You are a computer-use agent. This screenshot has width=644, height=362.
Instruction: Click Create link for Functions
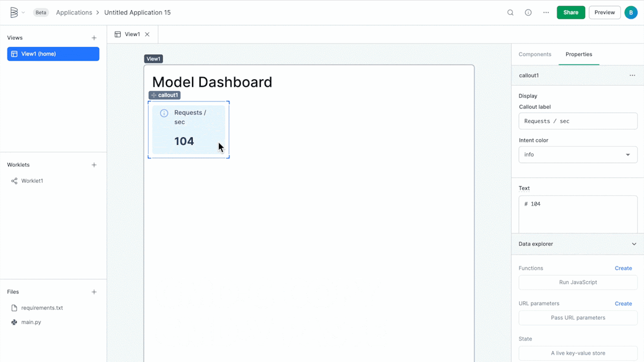[x=623, y=268]
